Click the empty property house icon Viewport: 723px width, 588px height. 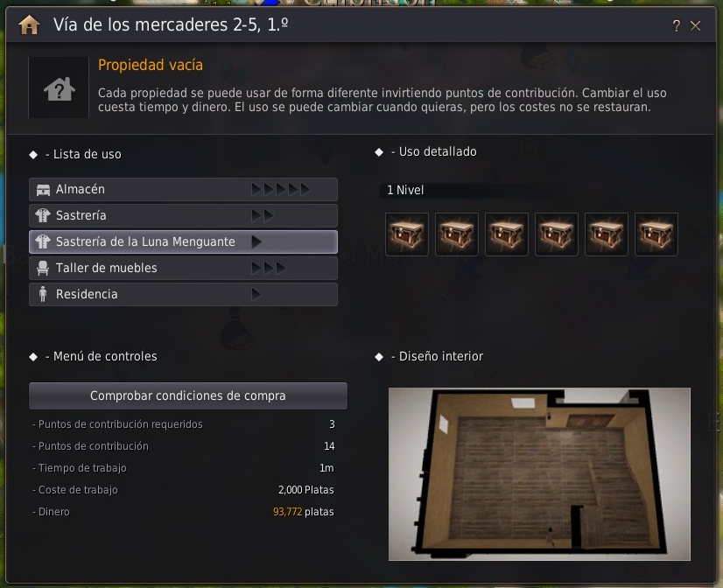click(59, 88)
